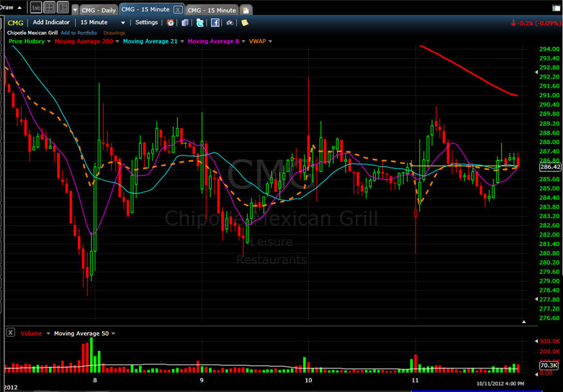
Task: Click the current price tag 286.42
Action: 549,167
